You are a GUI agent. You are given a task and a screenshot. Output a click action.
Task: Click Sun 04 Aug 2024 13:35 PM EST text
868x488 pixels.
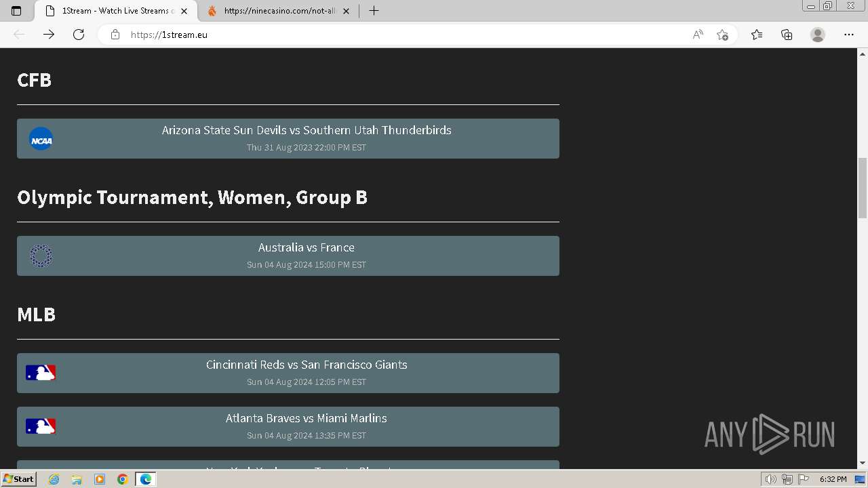pos(307,435)
